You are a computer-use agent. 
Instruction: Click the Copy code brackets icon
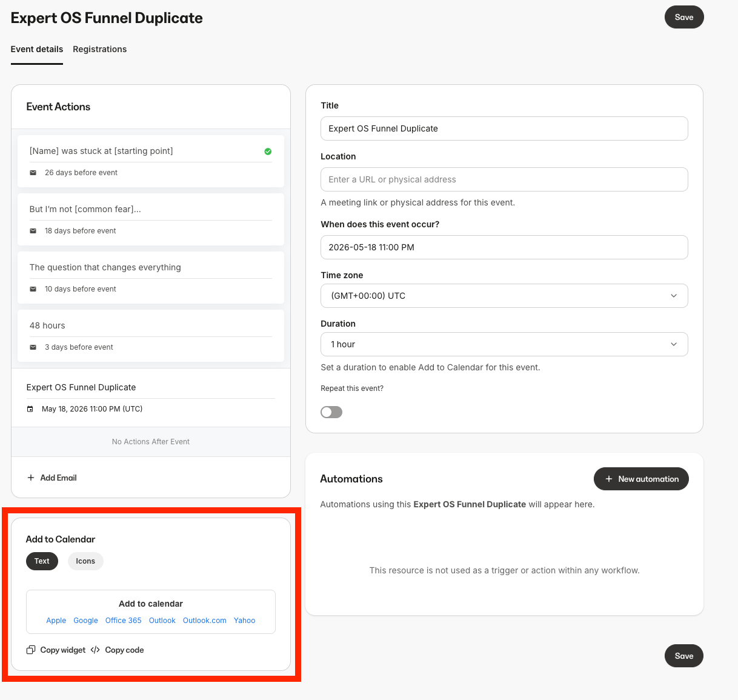95,650
